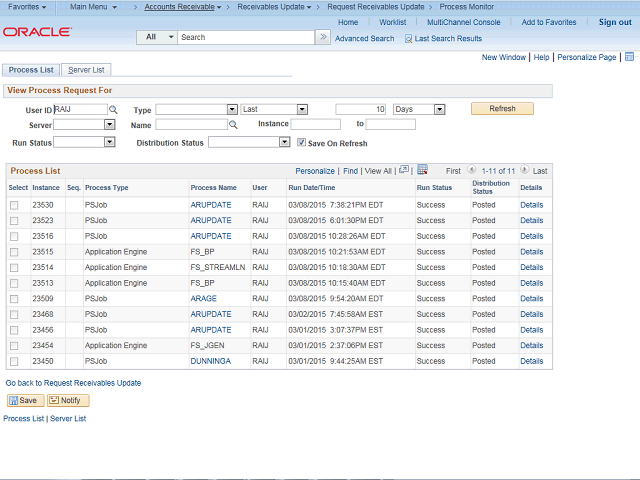Switch to the Server List tab
The width and height of the screenshot is (640, 480).
tap(87, 70)
